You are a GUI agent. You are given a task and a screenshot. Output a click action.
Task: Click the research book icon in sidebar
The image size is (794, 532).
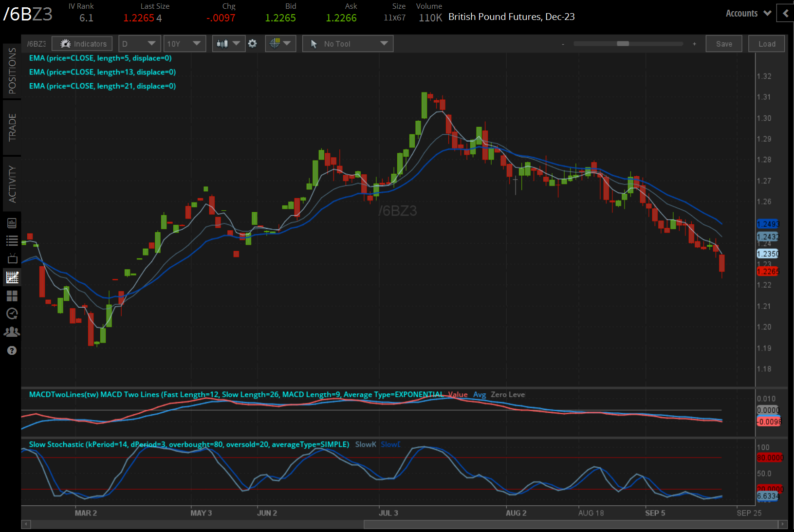coord(12,223)
